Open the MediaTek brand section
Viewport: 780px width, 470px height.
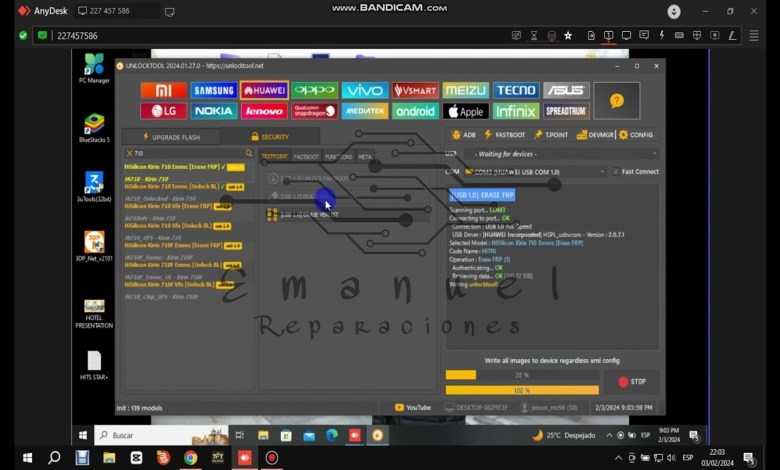(x=365, y=111)
